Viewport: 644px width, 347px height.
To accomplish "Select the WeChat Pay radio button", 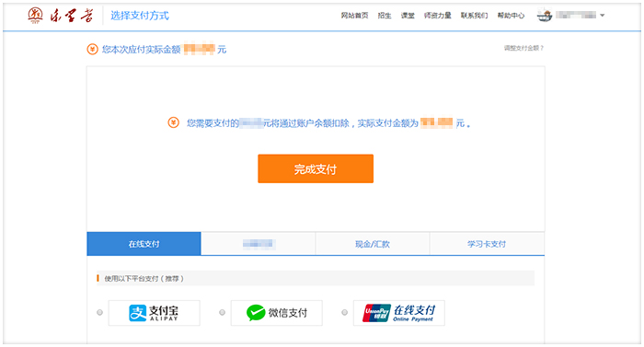I will (x=223, y=312).
